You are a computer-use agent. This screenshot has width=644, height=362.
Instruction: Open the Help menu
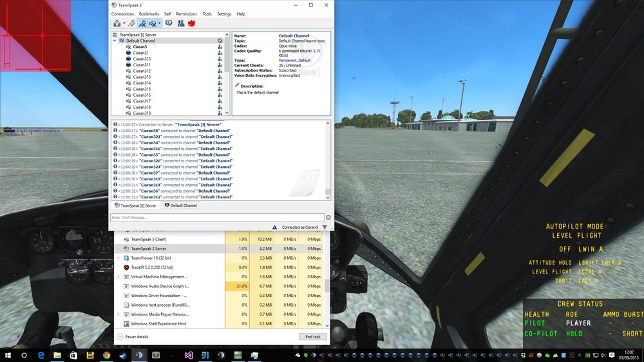241,14
